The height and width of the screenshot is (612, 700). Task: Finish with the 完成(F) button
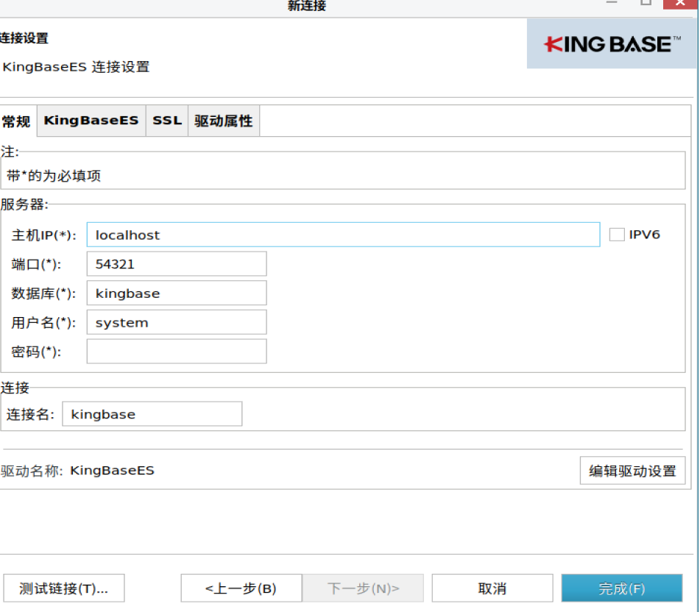click(x=622, y=588)
